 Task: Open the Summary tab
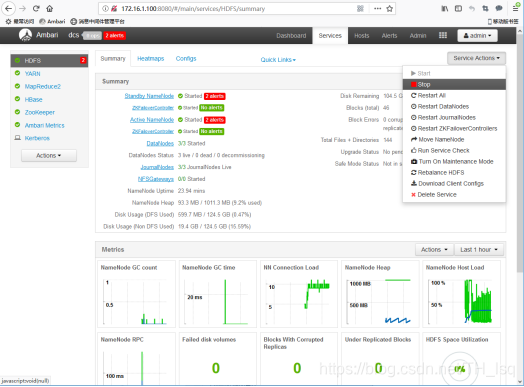coord(113,58)
